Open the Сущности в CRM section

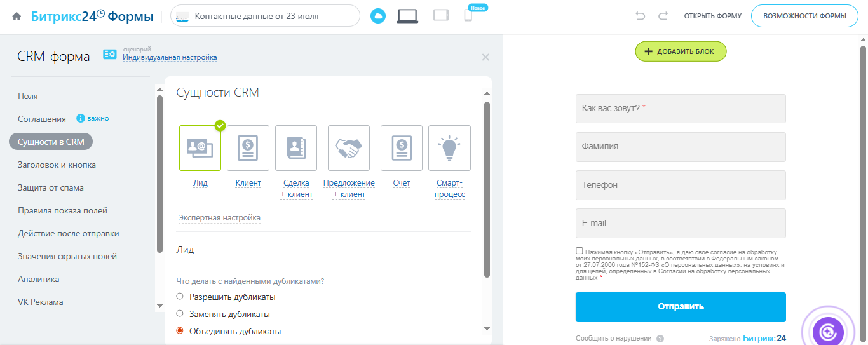51,142
